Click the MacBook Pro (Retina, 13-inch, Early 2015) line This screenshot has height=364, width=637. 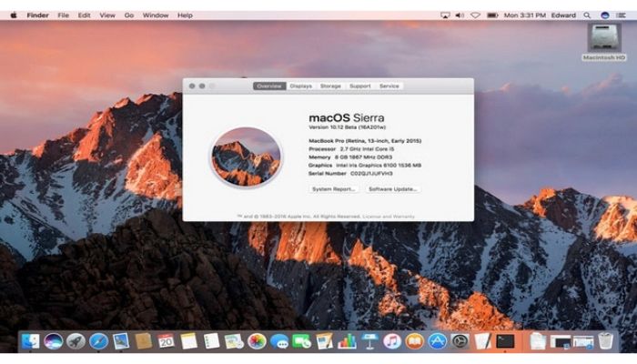[x=365, y=141]
